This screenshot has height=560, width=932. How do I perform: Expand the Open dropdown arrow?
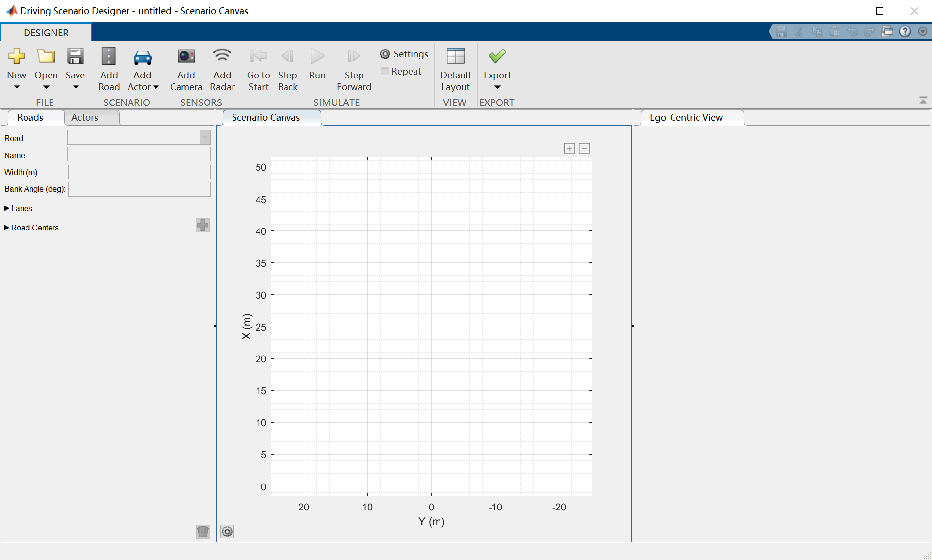tap(46, 87)
